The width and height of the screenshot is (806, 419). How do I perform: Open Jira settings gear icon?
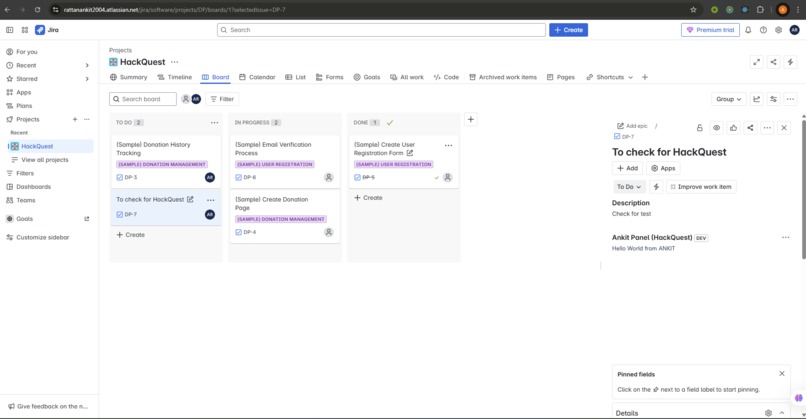point(778,30)
